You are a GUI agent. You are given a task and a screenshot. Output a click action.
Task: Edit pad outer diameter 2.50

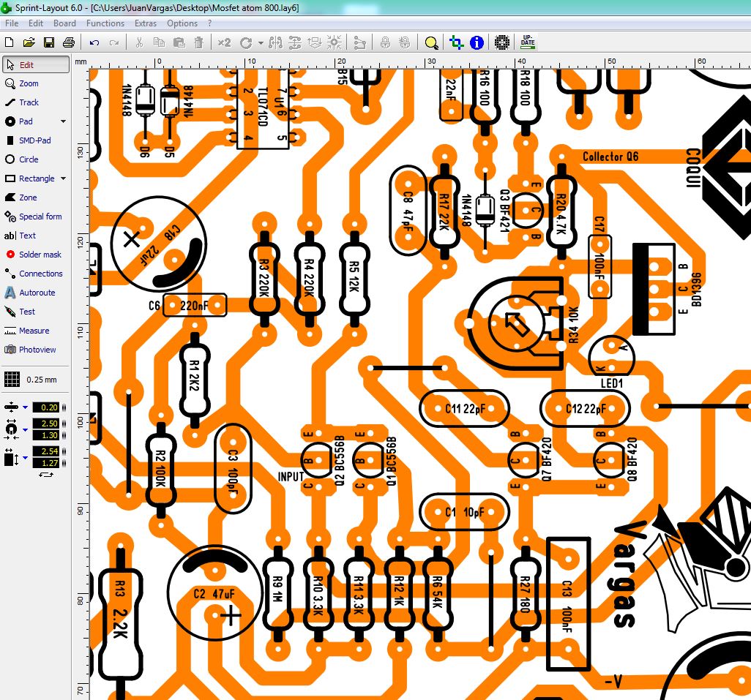coord(46,424)
